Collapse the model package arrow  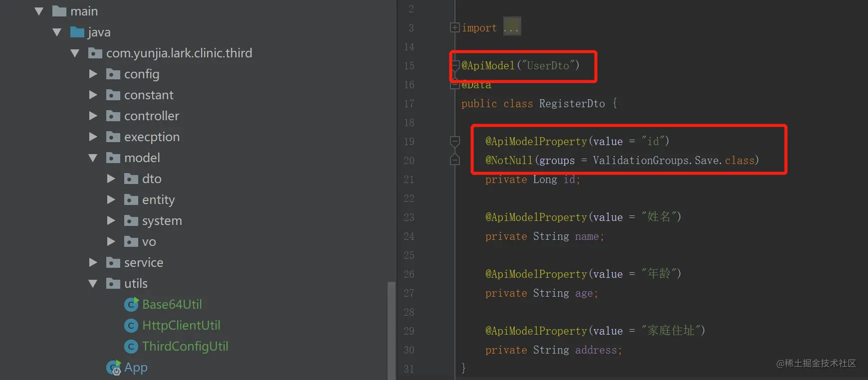93,158
